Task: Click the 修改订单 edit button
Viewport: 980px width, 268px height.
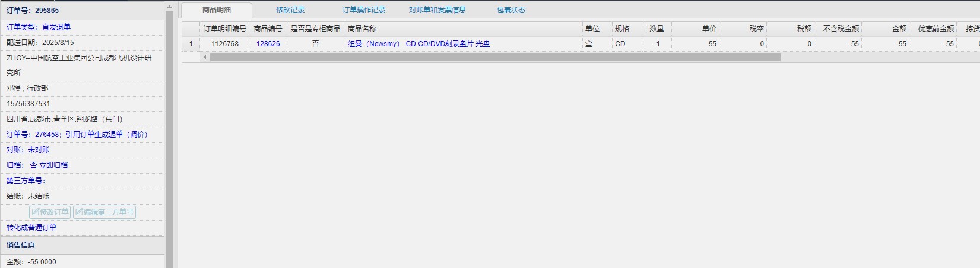Action: (50, 212)
